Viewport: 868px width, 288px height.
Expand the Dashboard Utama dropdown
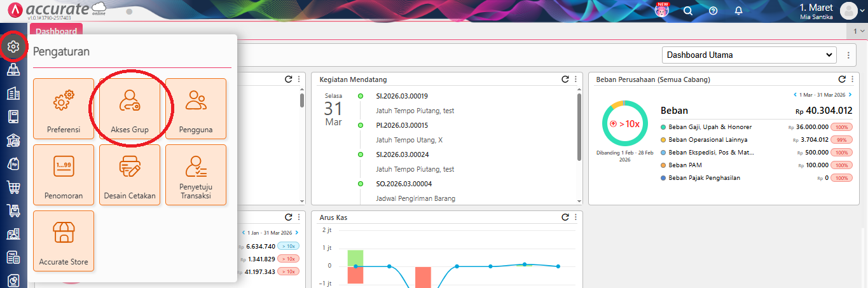coord(749,55)
